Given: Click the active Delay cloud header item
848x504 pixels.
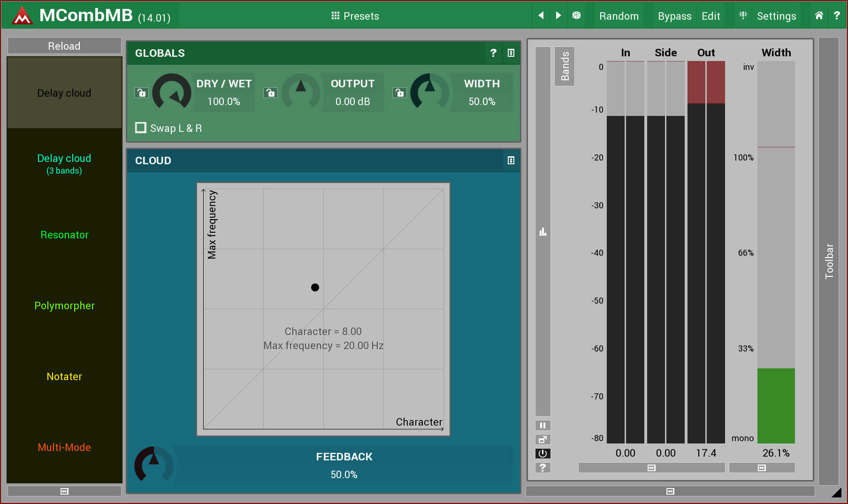Looking at the screenshot, I should pos(64,93).
